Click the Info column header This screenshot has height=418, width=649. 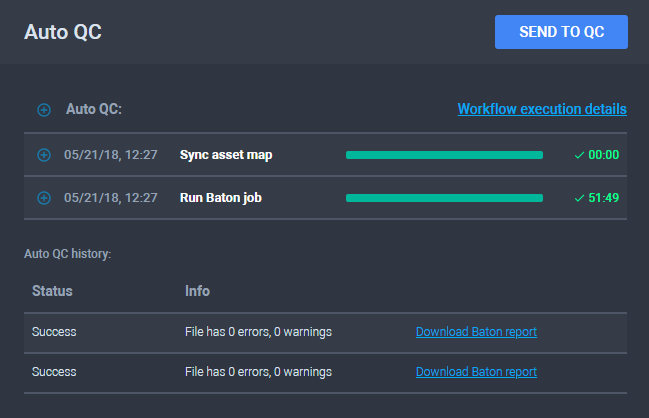pyautogui.click(x=197, y=291)
